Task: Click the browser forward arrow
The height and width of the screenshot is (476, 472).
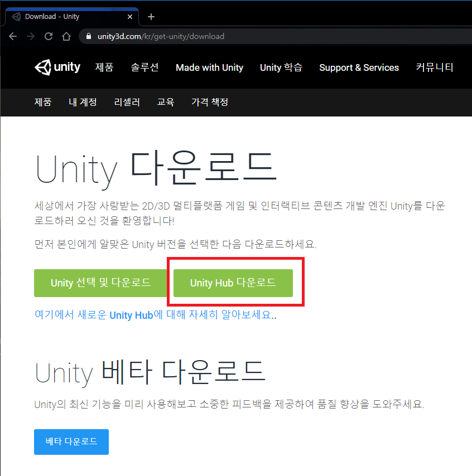Action: [x=31, y=36]
